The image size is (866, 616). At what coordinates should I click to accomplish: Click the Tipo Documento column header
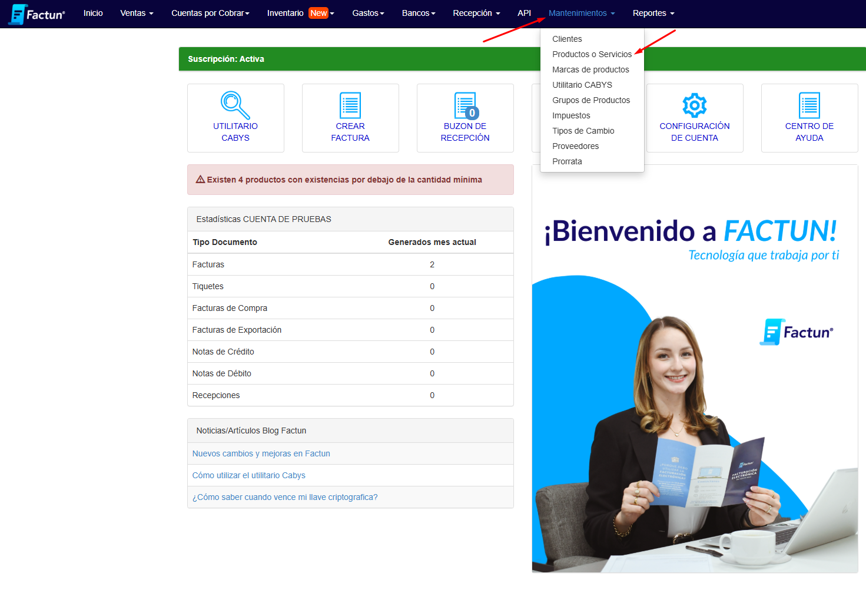coord(225,242)
